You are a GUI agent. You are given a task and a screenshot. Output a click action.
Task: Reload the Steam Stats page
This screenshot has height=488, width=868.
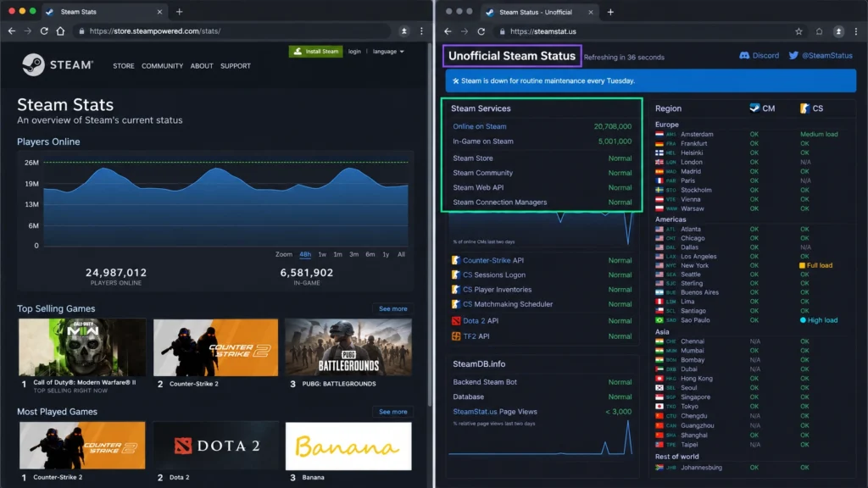[44, 31]
